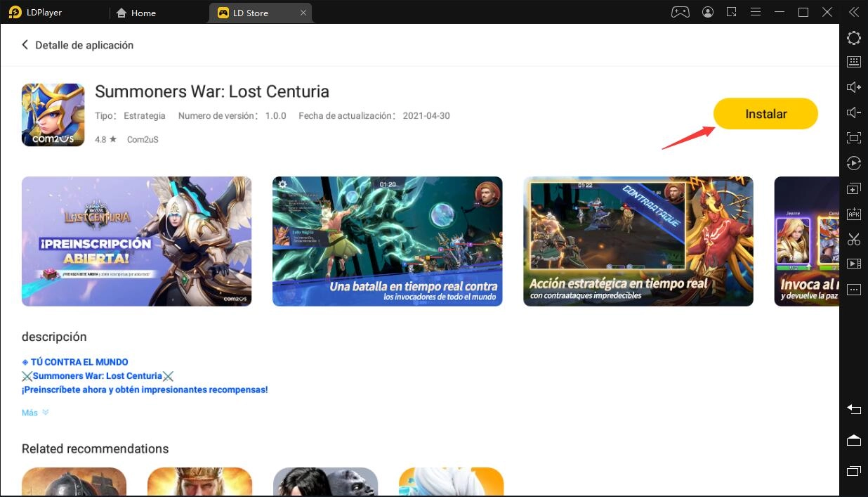Open first related recommendation with helmeted knight

pos(74,482)
